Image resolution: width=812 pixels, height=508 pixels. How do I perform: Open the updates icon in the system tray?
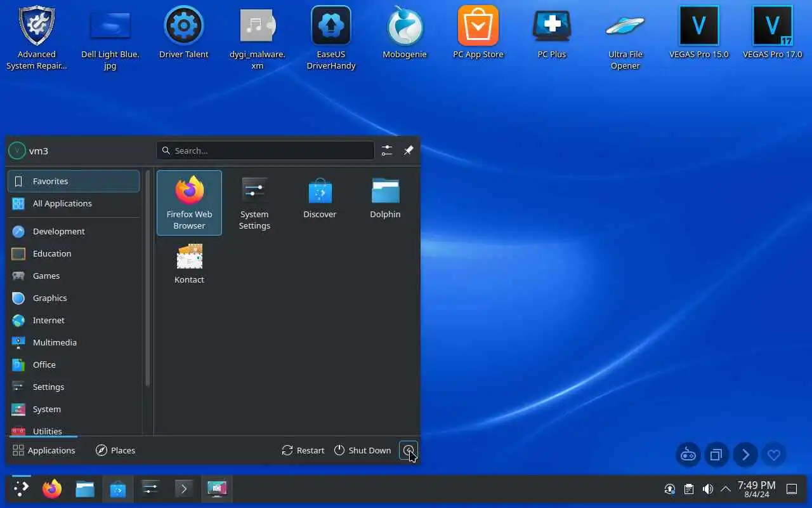tap(670, 489)
